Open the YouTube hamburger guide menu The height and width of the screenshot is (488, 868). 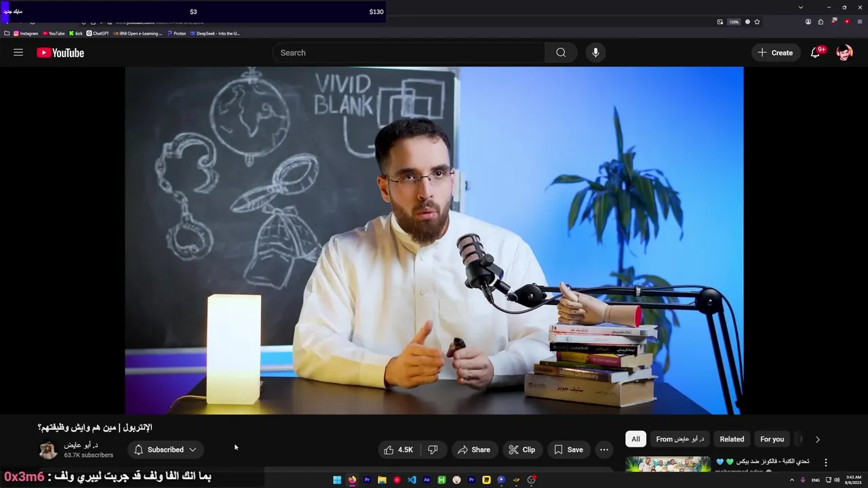click(x=18, y=52)
